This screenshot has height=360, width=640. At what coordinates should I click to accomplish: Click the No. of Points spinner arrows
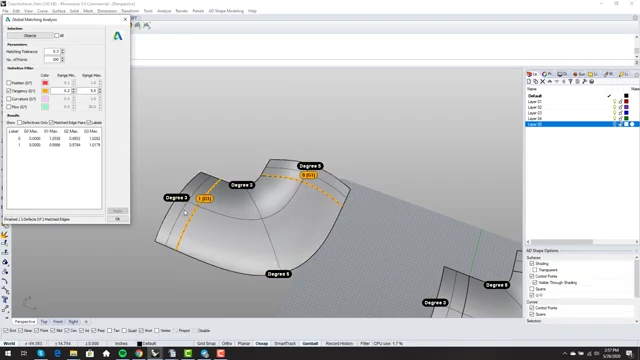coord(62,60)
